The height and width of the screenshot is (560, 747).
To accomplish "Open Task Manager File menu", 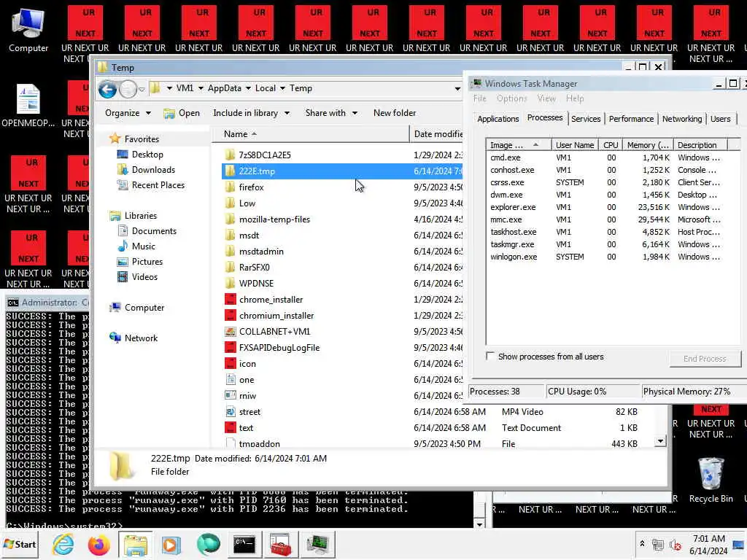I will coord(480,98).
